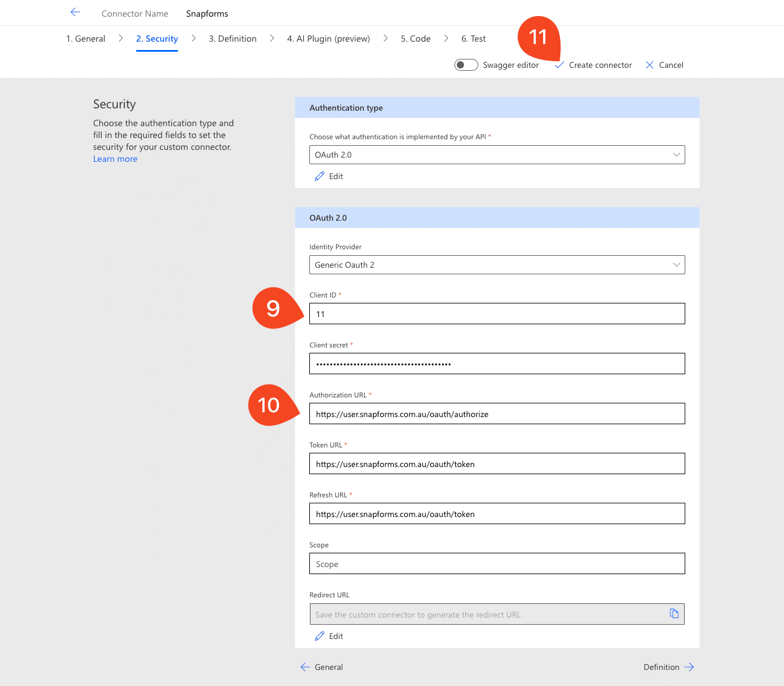Click the Scope input field
The height and width of the screenshot is (686, 784).
(497, 563)
